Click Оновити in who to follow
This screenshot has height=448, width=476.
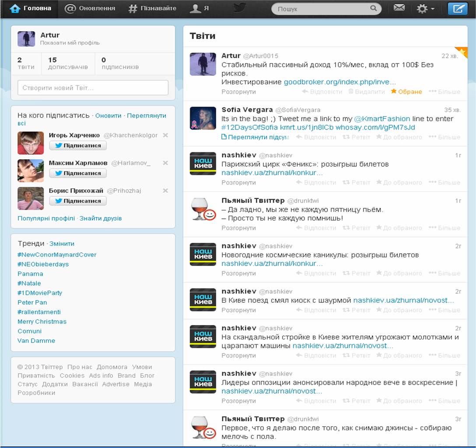108,115
